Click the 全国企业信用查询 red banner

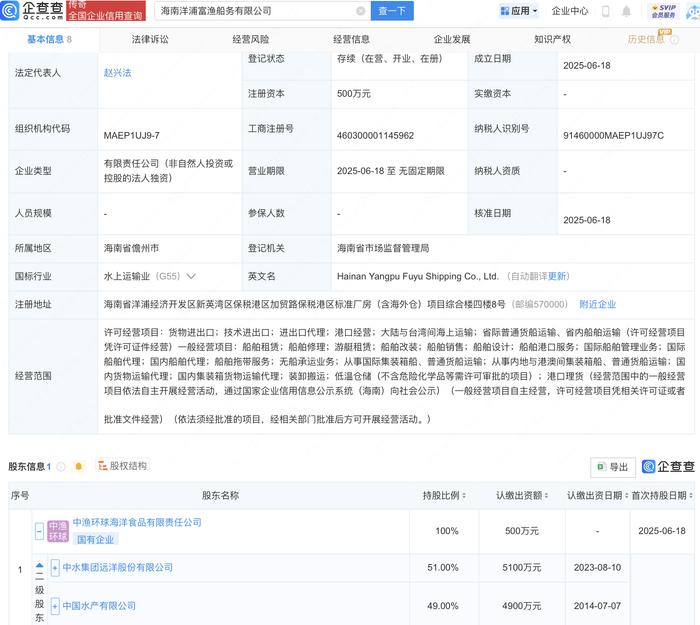106,11
